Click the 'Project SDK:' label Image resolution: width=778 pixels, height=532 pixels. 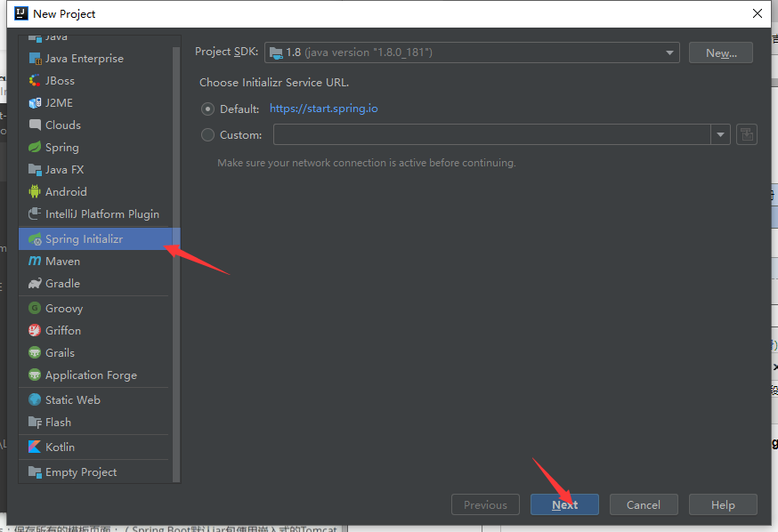click(x=226, y=52)
